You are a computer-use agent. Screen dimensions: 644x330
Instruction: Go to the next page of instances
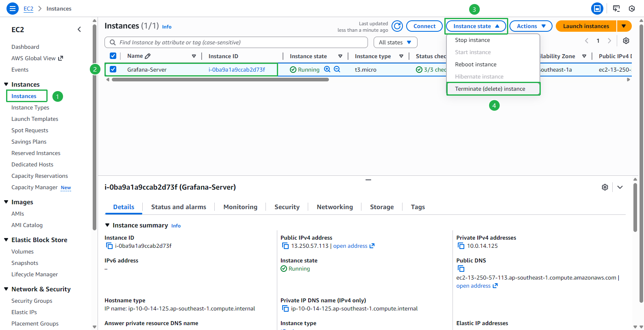[x=609, y=41]
